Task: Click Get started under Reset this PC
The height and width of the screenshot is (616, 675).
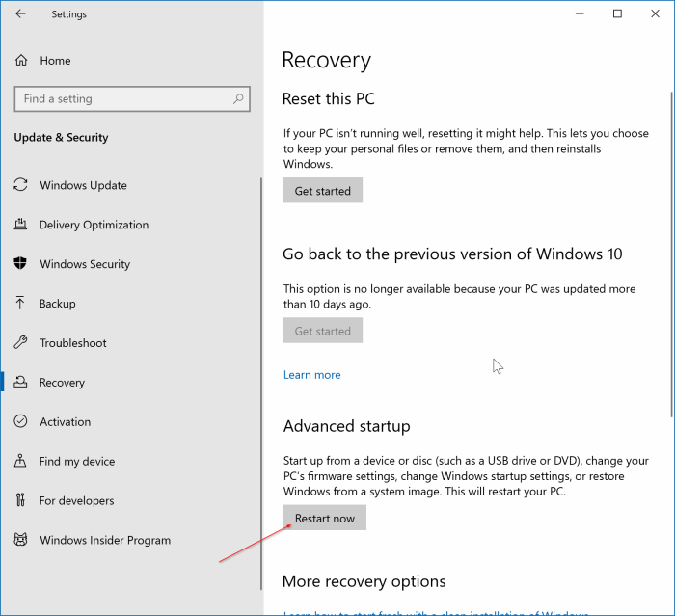Action: 323,190
